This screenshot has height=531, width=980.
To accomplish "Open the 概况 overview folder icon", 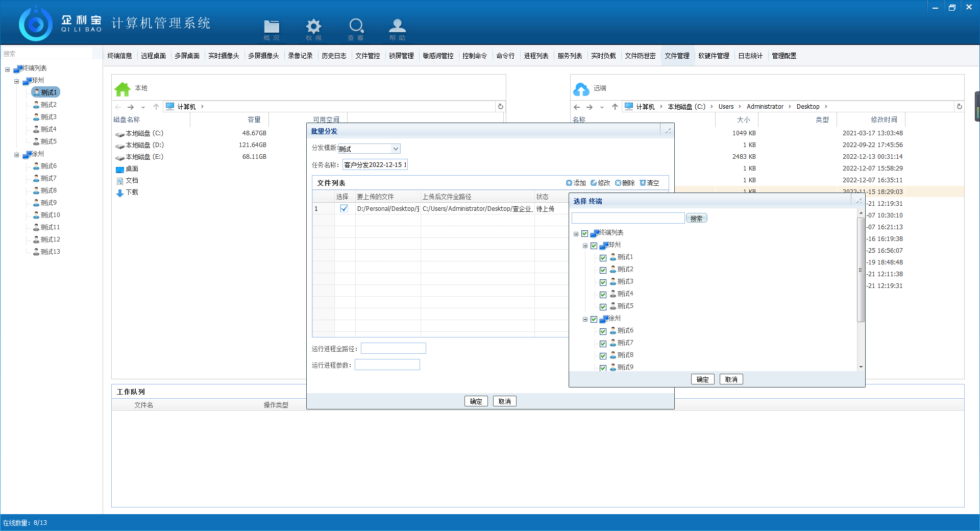I will 272,27.
